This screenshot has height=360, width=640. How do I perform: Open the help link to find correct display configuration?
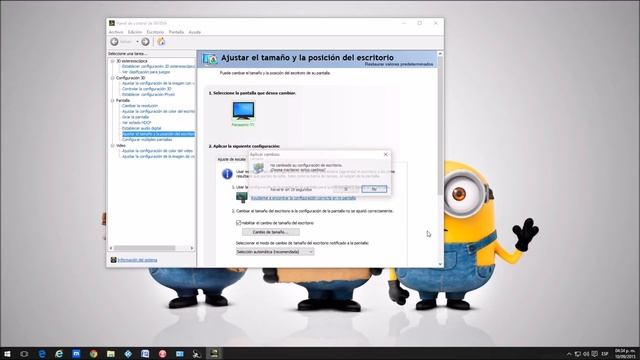point(303,198)
